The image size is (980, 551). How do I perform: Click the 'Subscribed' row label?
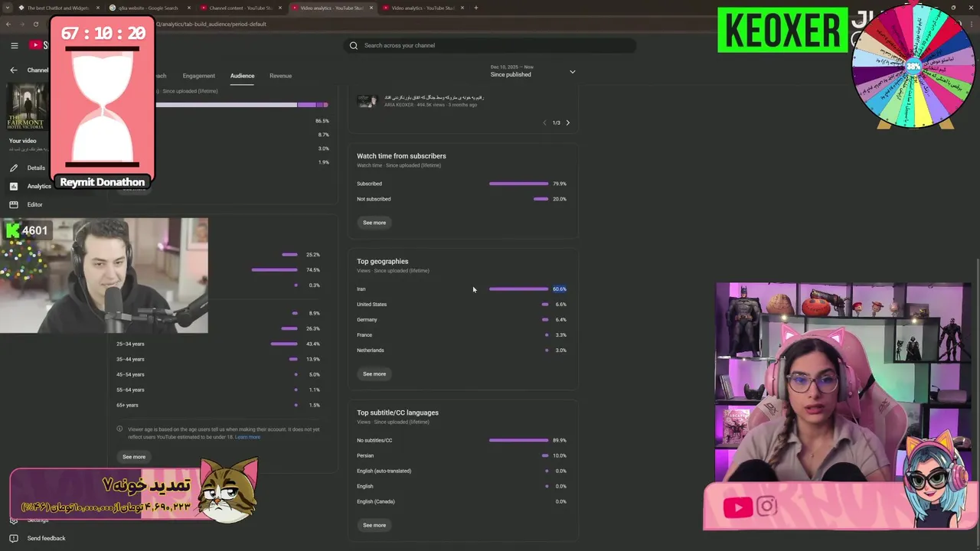point(369,184)
